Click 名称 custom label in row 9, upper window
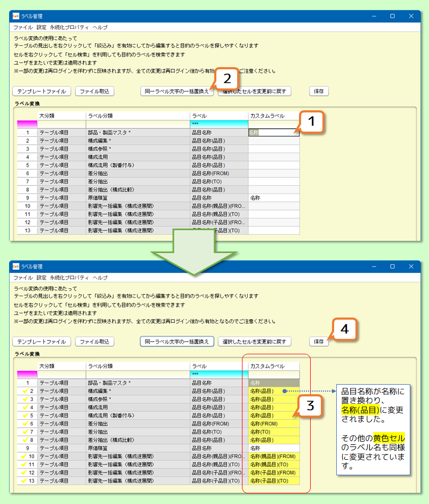 click(x=274, y=198)
